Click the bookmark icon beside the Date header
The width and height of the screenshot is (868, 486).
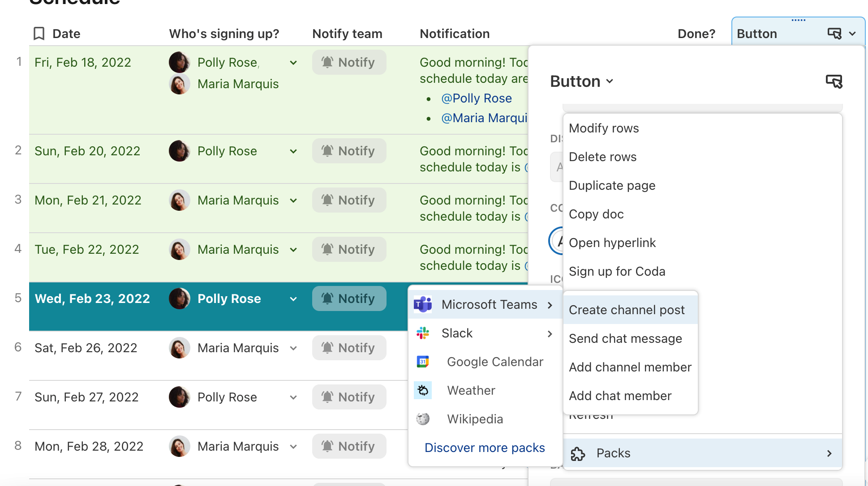[x=39, y=33]
